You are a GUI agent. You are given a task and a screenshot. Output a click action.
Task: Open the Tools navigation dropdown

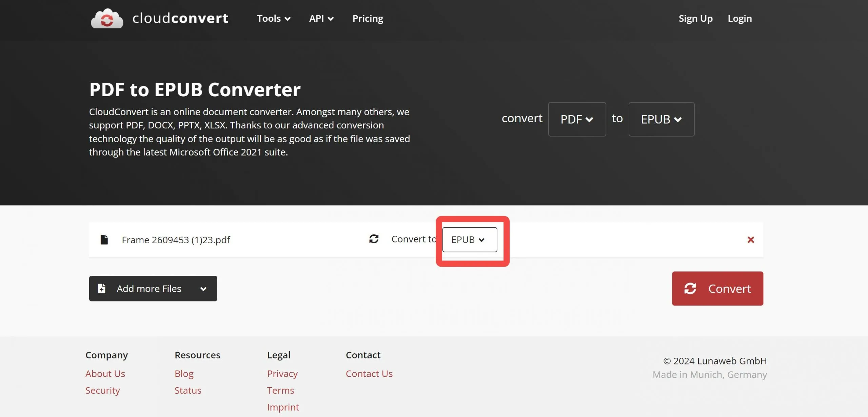[273, 19]
